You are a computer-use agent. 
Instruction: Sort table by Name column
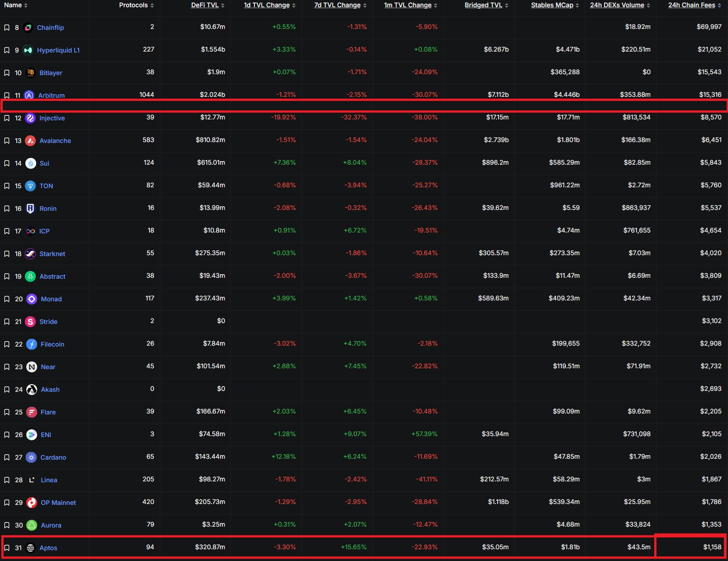[x=16, y=5]
